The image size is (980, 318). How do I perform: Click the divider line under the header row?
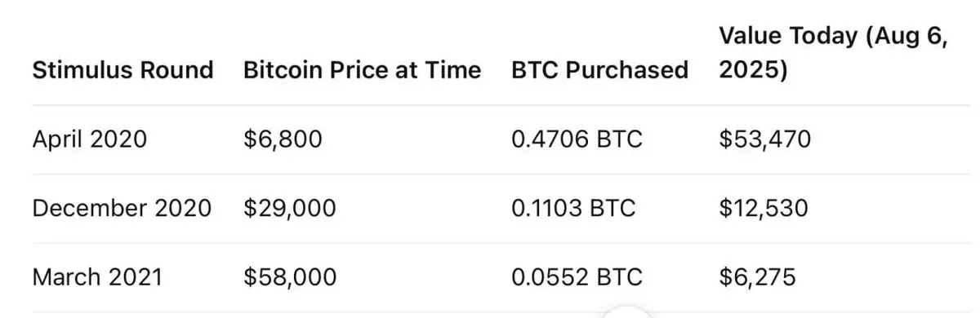[x=490, y=105]
